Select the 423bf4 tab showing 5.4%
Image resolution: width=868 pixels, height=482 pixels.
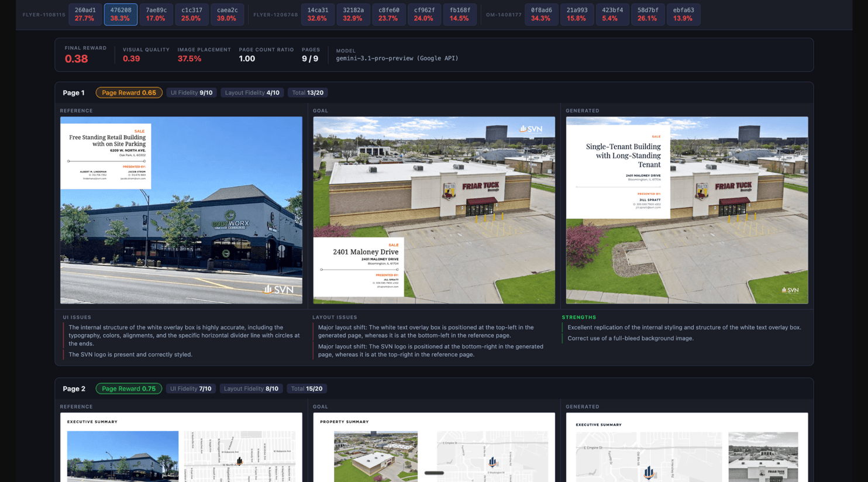(612, 14)
